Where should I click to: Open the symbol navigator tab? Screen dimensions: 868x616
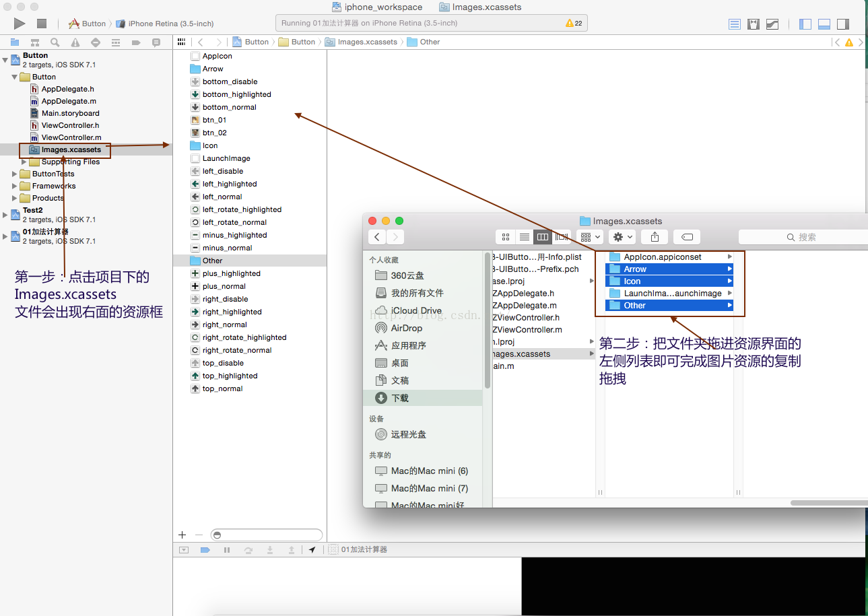coord(35,42)
